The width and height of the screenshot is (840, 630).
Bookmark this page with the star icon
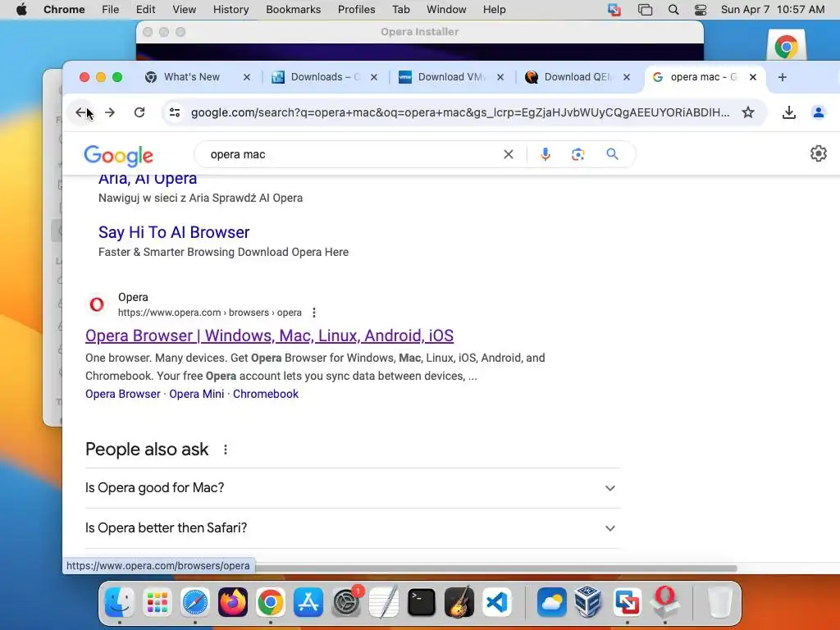coord(748,112)
